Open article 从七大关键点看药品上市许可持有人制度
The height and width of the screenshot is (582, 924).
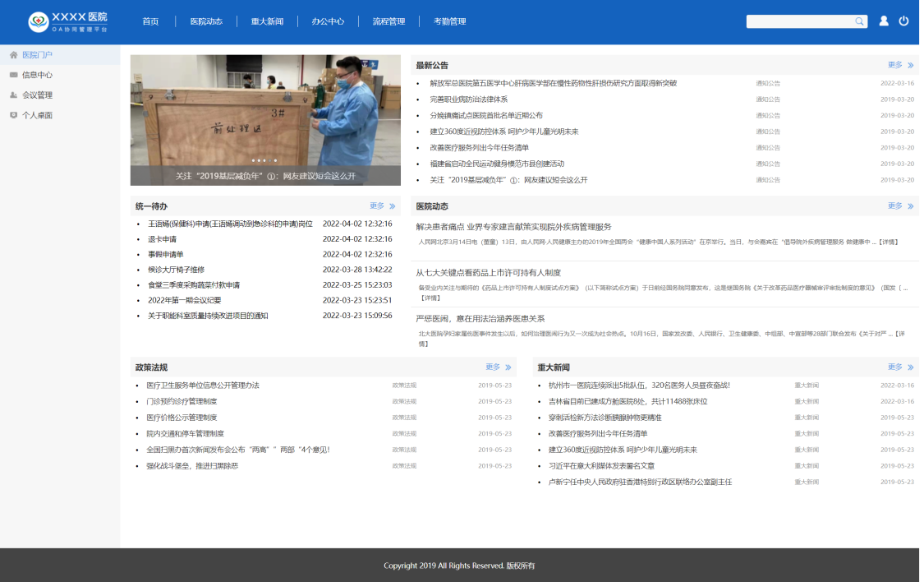[x=488, y=273]
